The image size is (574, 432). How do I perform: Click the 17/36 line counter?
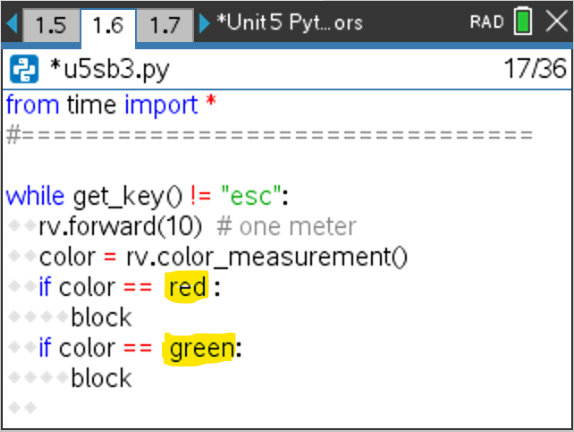pyautogui.click(x=535, y=68)
